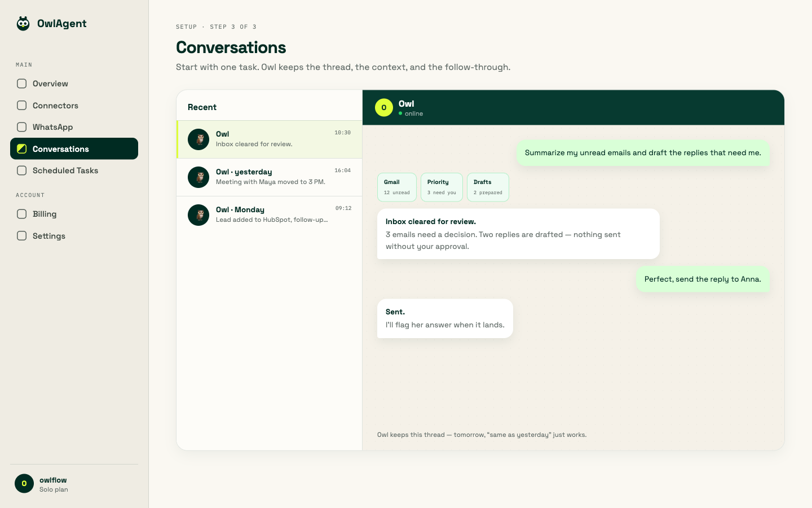Click the 09:12 timestamp
Image resolution: width=812 pixels, height=508 pixels.
point(343,208)
